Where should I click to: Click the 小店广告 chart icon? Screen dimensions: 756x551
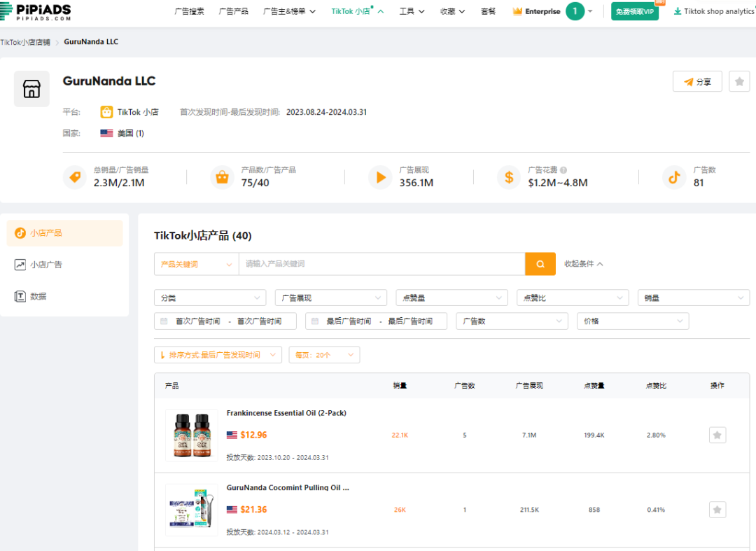click(x=20, y=265)
